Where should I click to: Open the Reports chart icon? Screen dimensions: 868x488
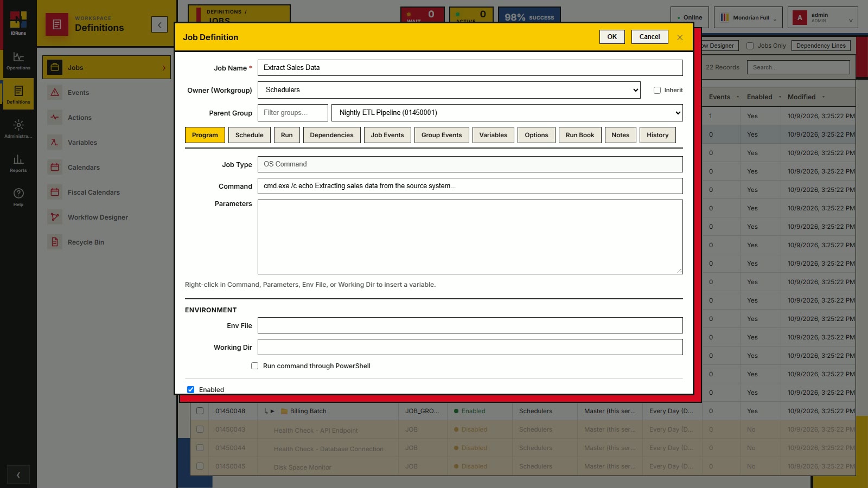tap(18, 159)
